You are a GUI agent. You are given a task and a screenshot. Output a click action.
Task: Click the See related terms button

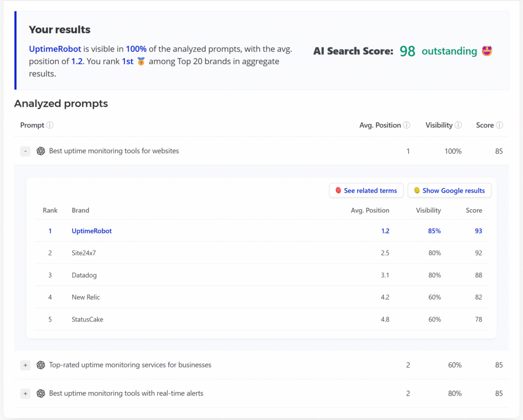click(x=366, y=190)
